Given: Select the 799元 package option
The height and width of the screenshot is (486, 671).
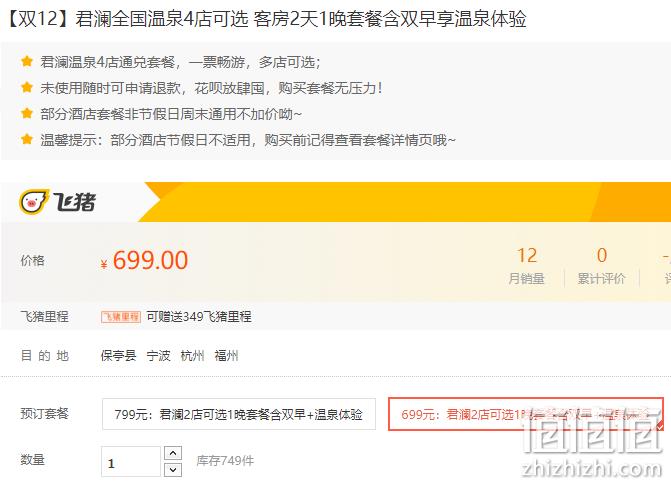Looking at the screenshot, I should (x=239, y=414).
